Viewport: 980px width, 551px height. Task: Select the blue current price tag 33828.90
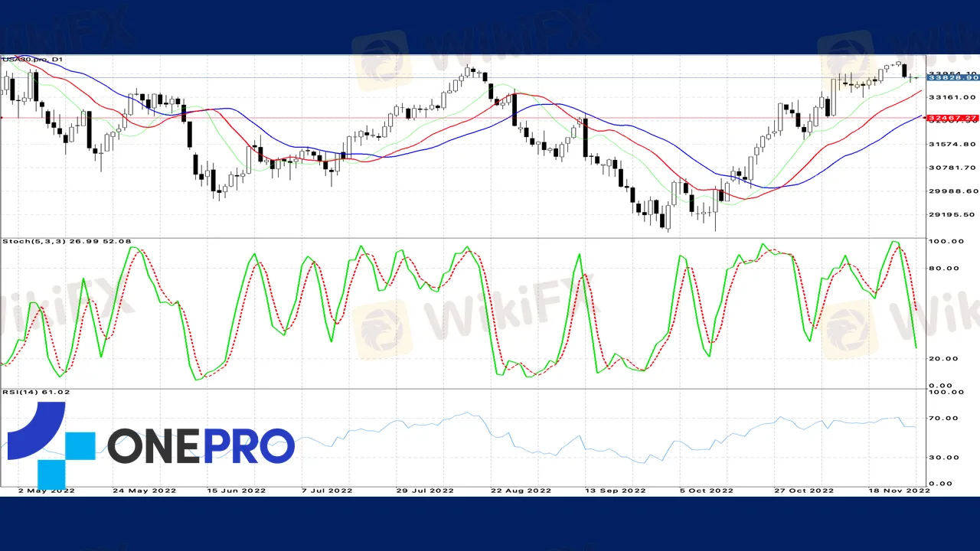(952, 78)
